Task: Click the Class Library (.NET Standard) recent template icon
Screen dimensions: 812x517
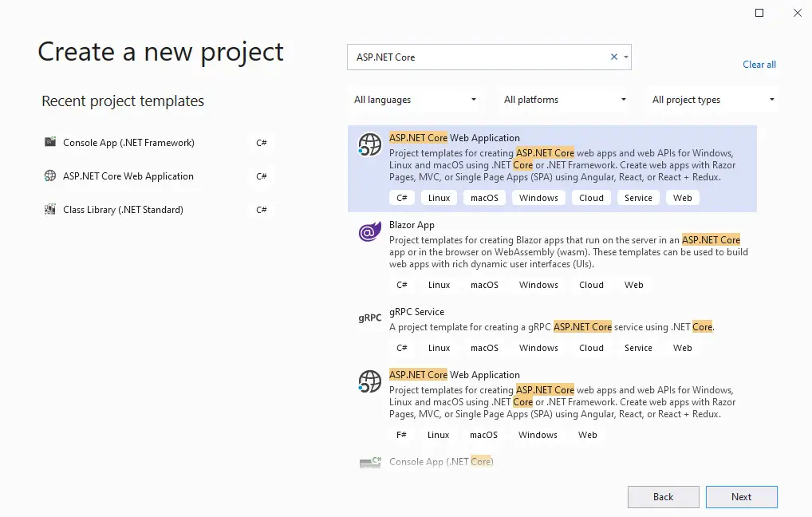Action: coord(50,209)
